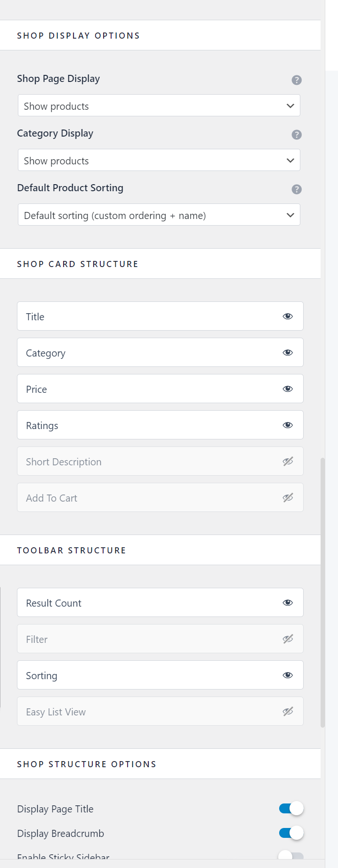The image size is (338, 868).
Task: Enable Sticky Sidebar toggle
Action: 291,857
